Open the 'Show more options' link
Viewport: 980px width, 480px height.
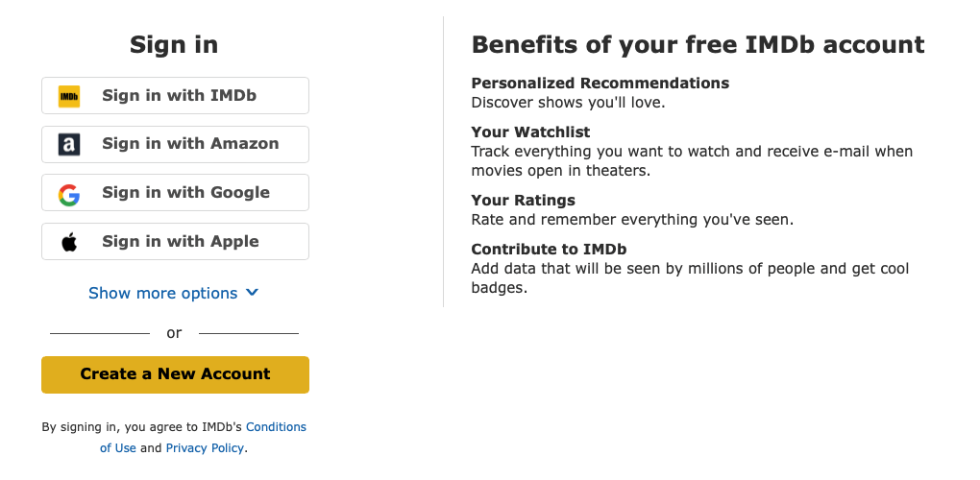coord(163,293)
